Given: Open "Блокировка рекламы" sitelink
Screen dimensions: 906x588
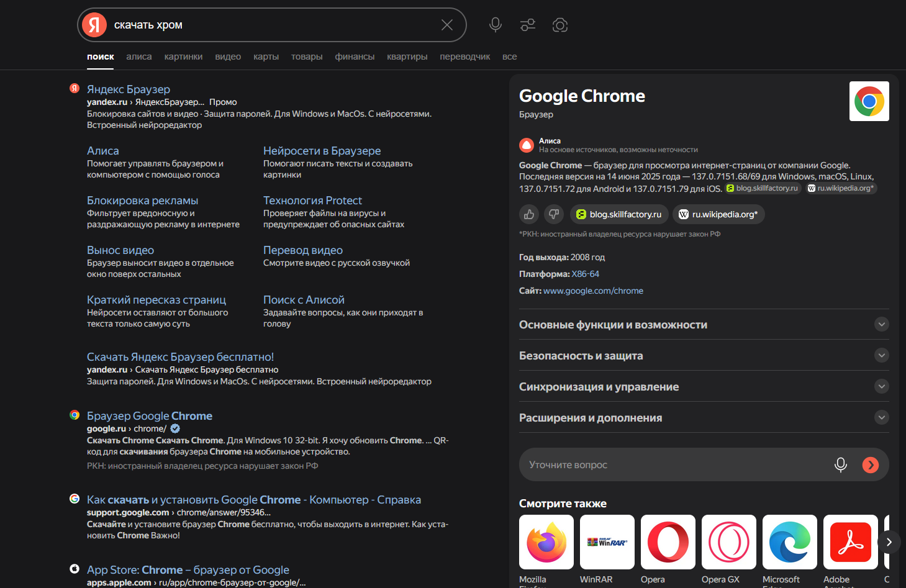Looking at the screenshot, I should 143,201.
